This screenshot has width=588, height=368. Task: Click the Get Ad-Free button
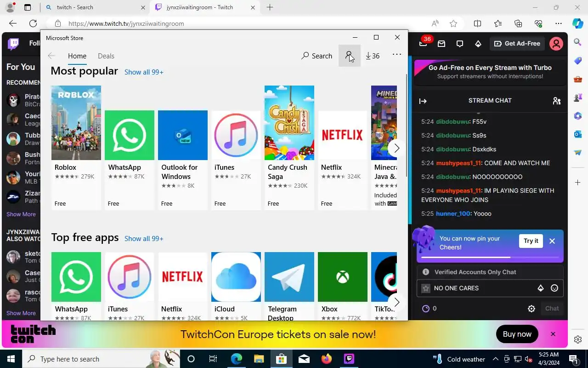tap(517, 44)
